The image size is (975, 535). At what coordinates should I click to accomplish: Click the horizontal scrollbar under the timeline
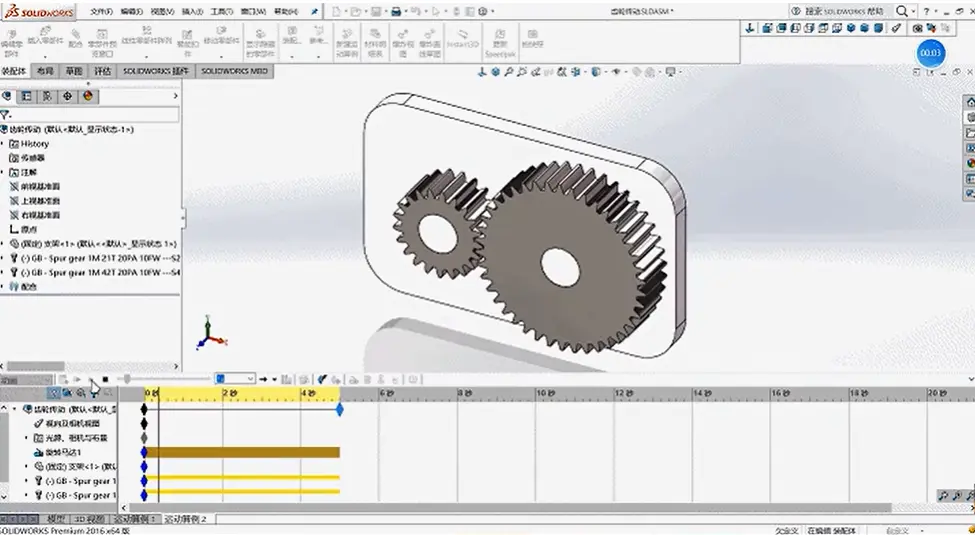pos(510,508)
